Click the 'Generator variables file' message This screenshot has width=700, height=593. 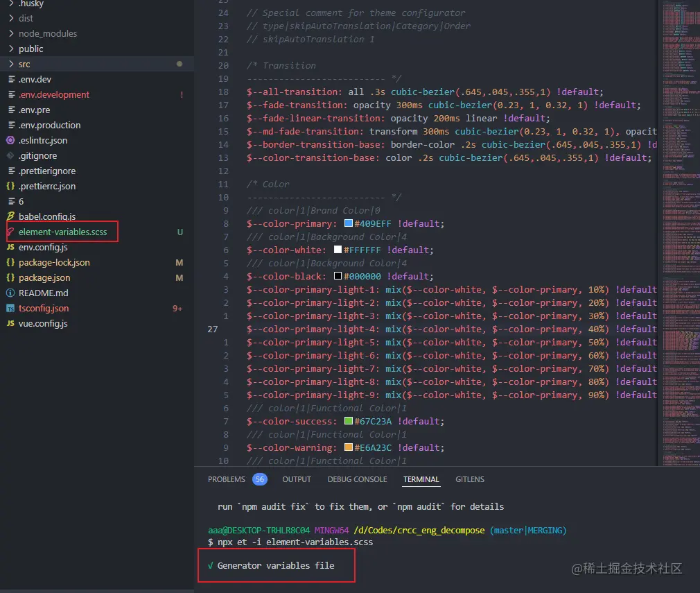coord(276,566)
